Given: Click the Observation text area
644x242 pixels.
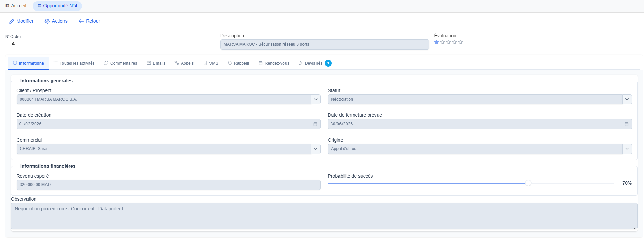Looking at the screenshot, I should point(324,216).
